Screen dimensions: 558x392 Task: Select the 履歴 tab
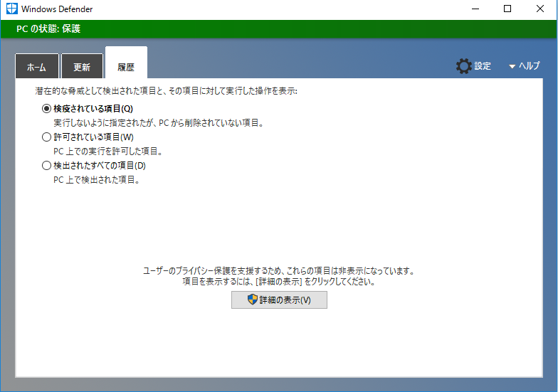pos(126,67)
